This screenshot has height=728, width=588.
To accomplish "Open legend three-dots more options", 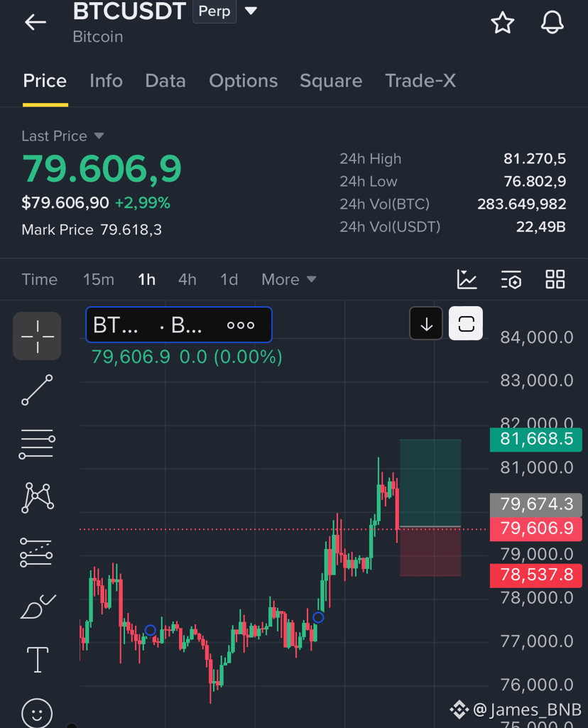I will (x=241, y=325).
